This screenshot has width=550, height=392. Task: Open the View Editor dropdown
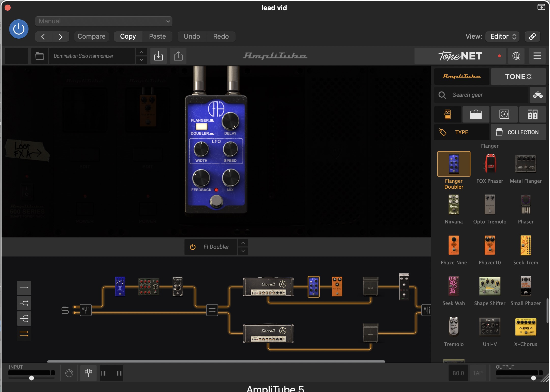coord(502,36)
